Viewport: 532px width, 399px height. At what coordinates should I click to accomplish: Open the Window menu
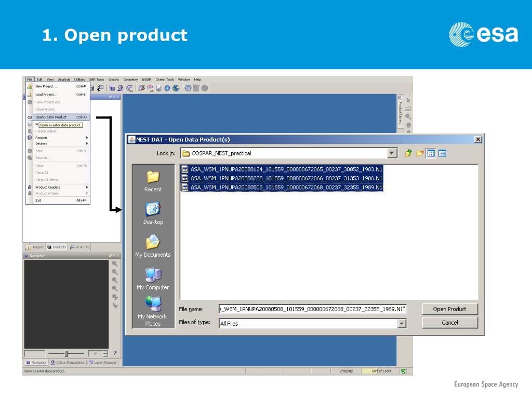pyautogui.click(x=184, y=79)
